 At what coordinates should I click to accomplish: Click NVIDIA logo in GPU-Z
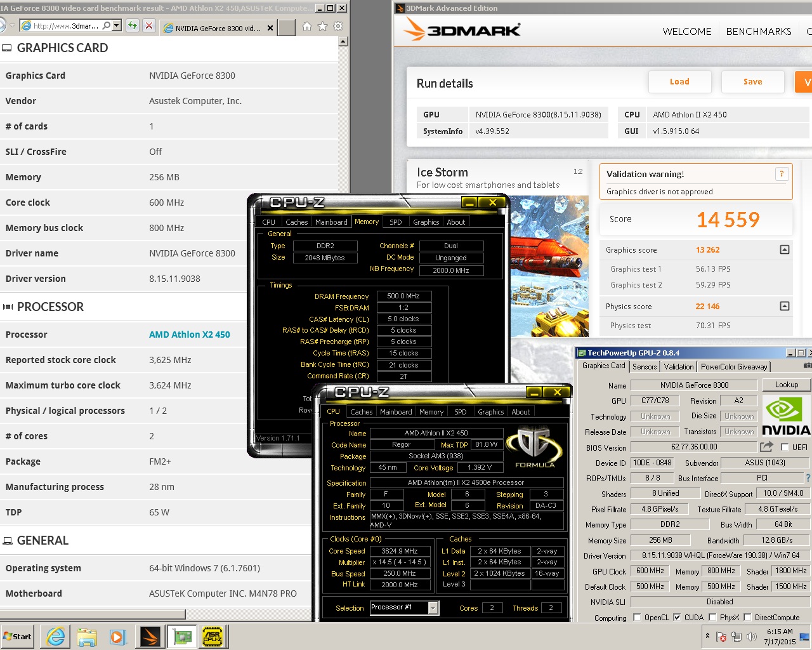(x=786, y=415)
